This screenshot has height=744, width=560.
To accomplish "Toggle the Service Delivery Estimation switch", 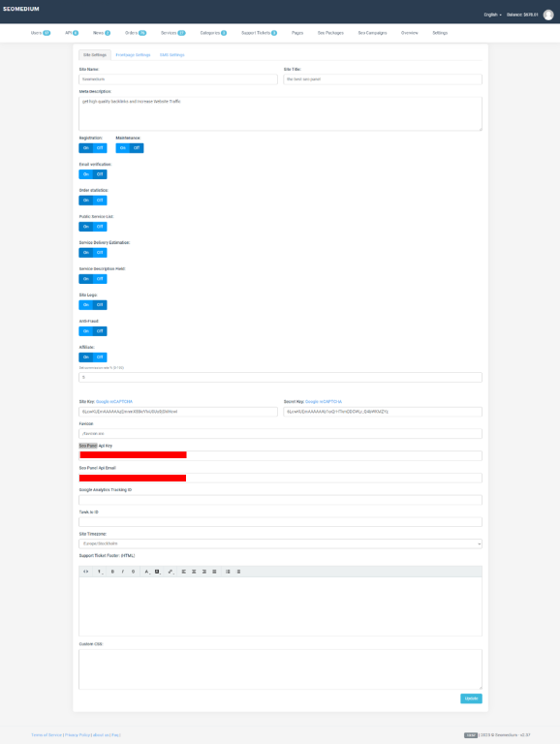I will click(93, 253).
